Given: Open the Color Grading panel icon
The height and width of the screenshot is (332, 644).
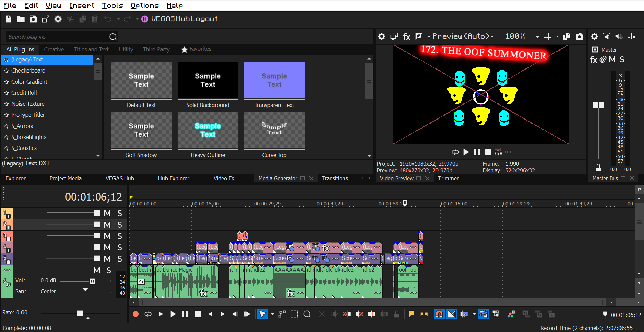Looking at the screenshot, I should click(x=511, y=314).
